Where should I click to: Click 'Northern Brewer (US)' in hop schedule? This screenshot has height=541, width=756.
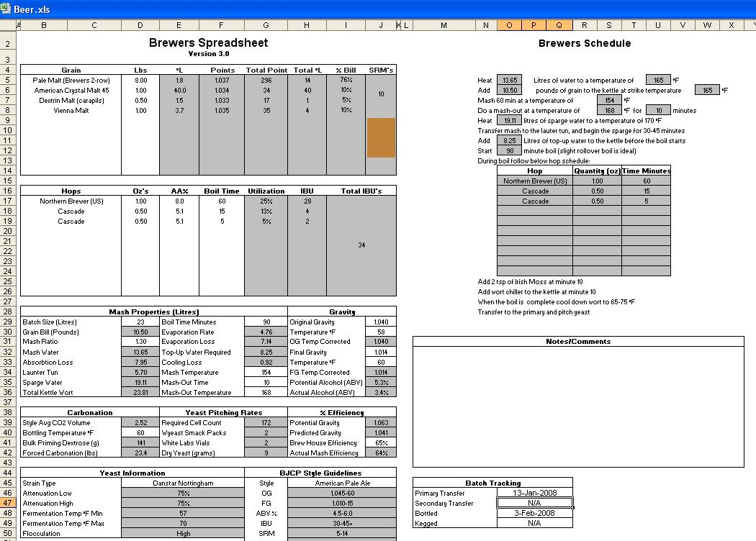click(535, 181)
